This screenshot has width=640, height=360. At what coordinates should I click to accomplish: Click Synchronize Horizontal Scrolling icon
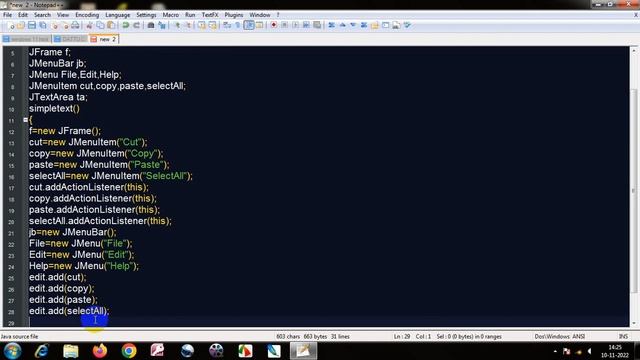pyautogui.click(x=213, y=25)
